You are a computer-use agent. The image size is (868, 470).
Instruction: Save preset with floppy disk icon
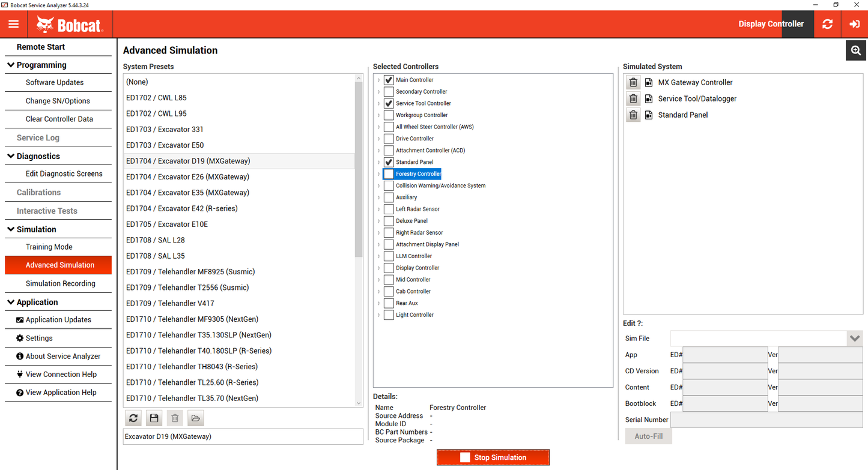tap(154, 418)
